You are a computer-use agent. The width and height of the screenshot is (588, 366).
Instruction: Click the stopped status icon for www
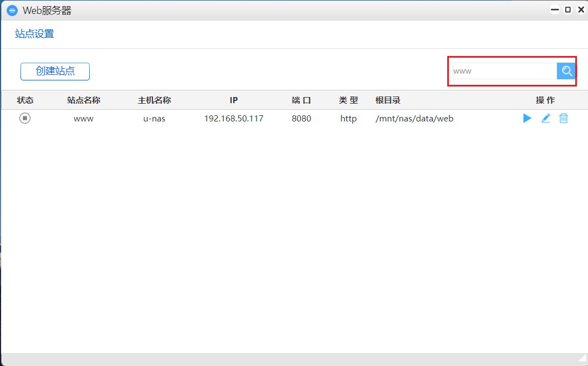(25, 118)
